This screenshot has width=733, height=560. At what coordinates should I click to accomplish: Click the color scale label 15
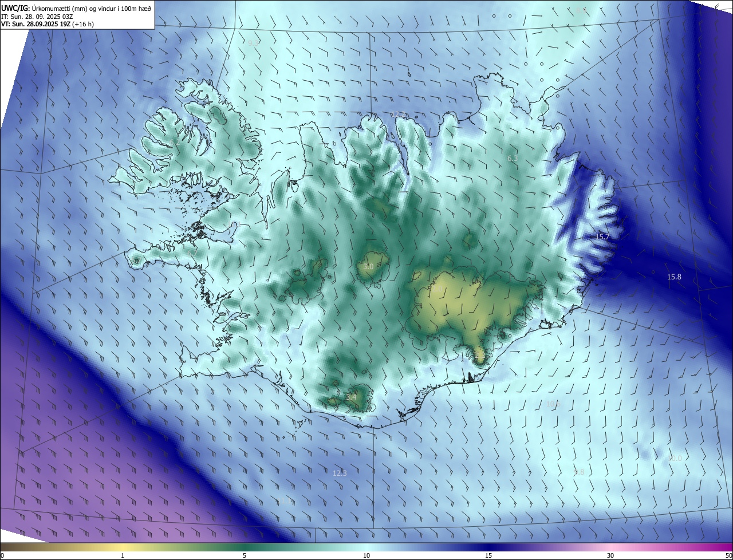488,555
